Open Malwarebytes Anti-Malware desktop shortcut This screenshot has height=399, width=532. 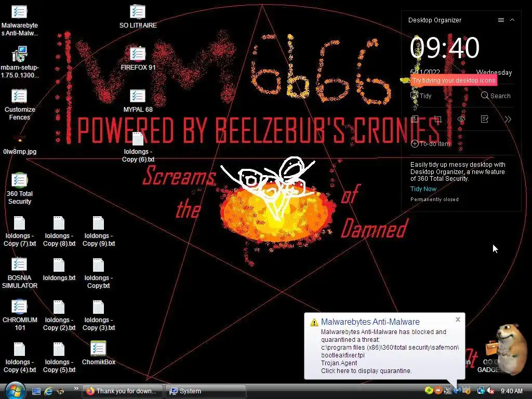click(x=19, y=20)
